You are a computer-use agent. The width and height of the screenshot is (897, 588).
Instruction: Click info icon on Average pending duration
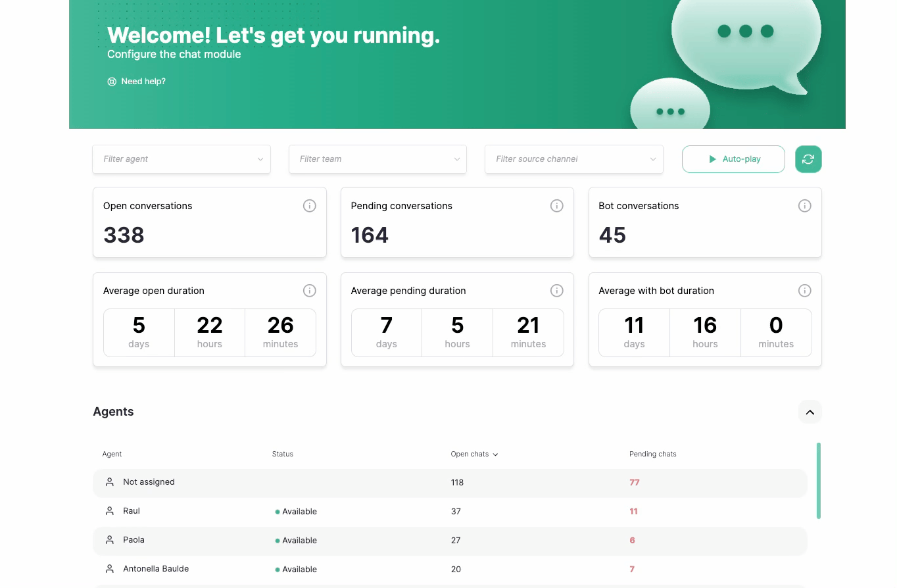[x=556, y=291]
